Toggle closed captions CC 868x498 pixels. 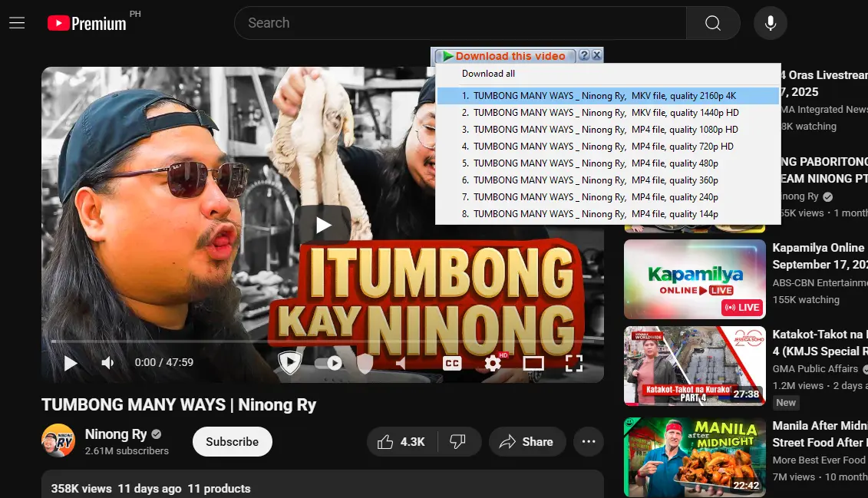[x=452, y=363]
